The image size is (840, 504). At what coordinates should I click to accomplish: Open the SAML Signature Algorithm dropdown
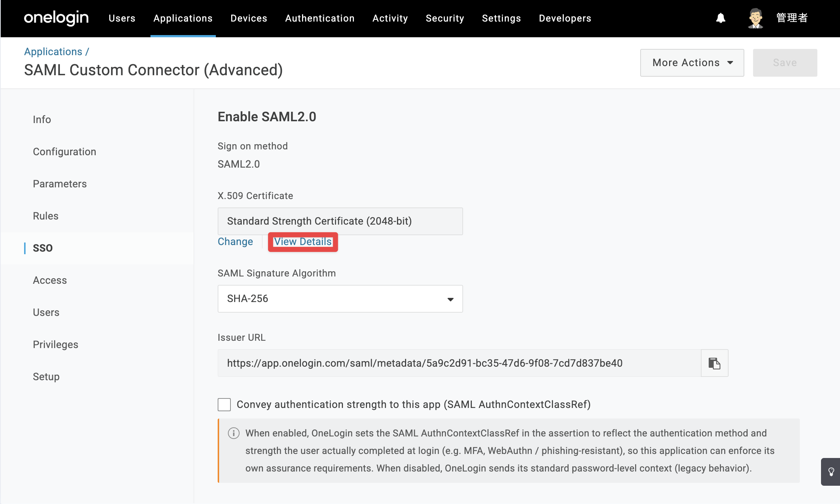(x=340, y=299)
